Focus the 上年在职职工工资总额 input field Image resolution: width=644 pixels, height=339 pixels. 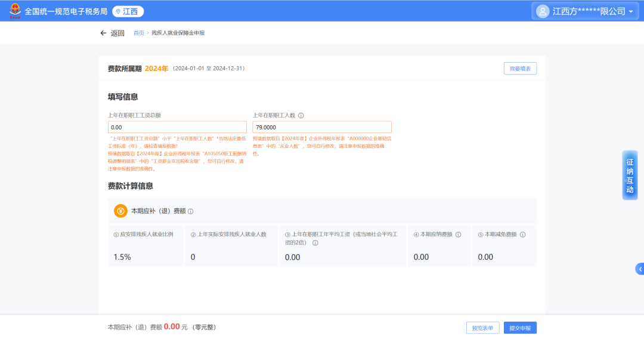(x=178, y=127)
